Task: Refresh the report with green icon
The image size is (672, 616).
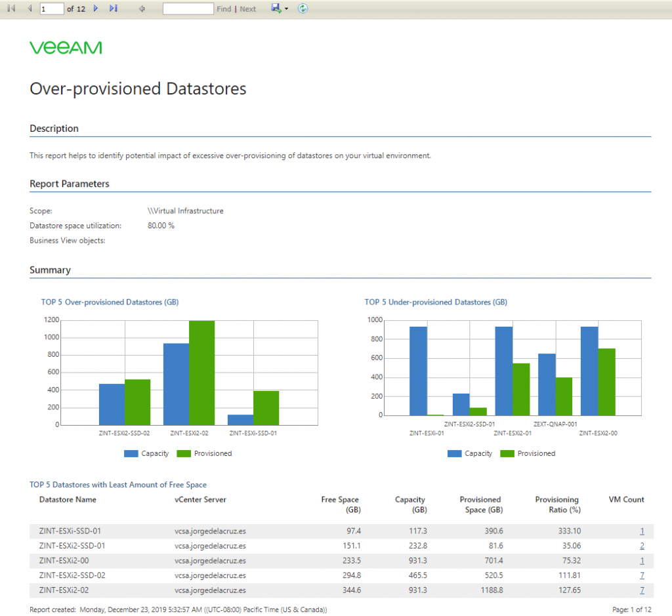Action: pyautogui.click(x=303, y=8)
